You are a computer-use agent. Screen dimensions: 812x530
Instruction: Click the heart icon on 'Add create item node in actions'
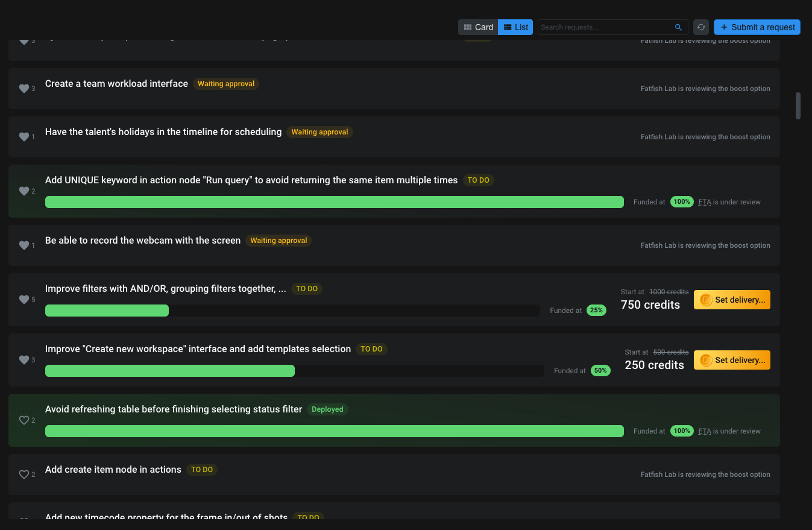click(23, 475)
